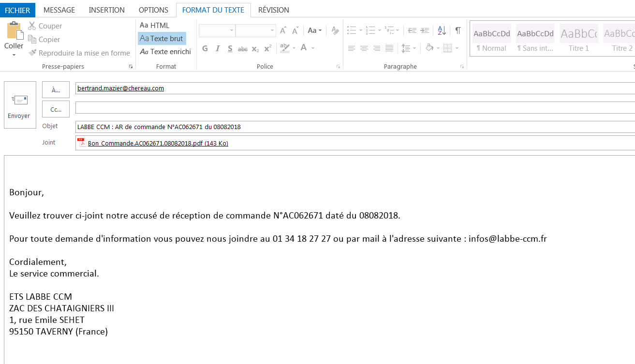Click the increase font size icon
Viewport: 635px width, 364px height.
pos(283,30)
